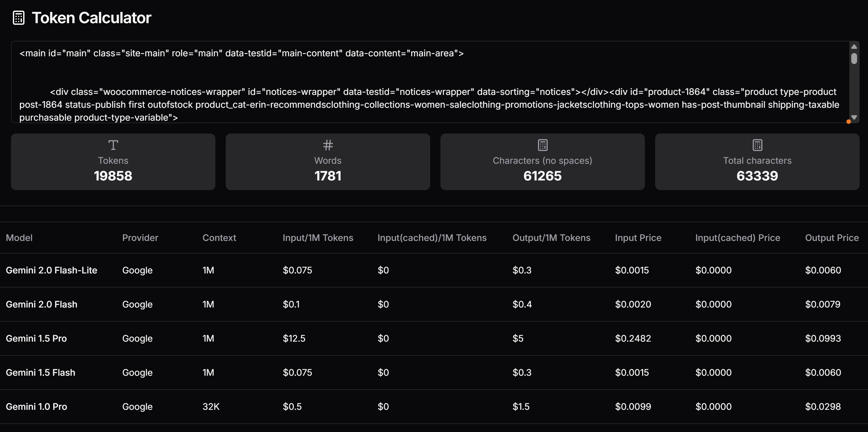
Task: Select the Total characters stat card
Action: tap(757, 161)
